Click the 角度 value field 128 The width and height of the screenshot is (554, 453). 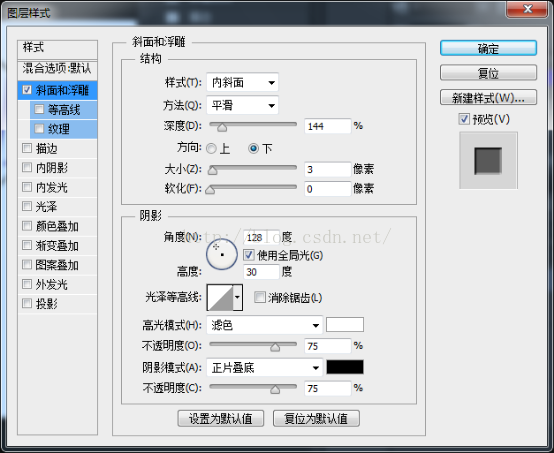[x=261, y=237]
